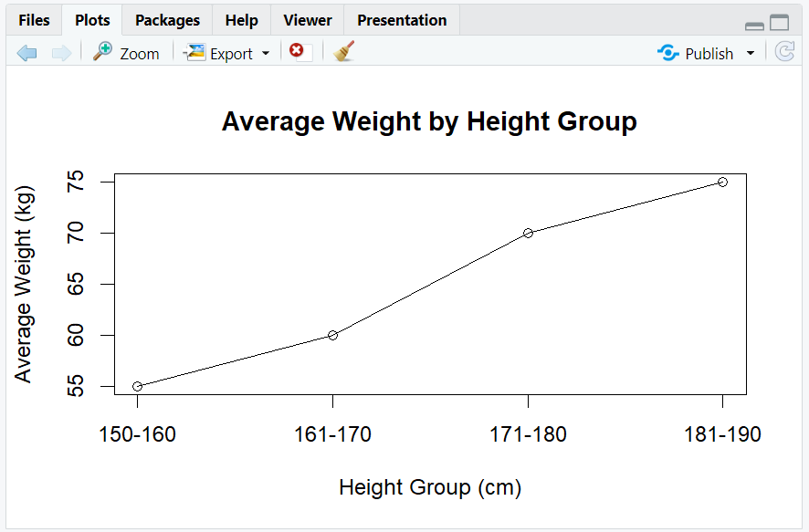The height and width of the screenshot is (532, 809).
Task: Switch to the Help tab
Action: pos(241,19)
